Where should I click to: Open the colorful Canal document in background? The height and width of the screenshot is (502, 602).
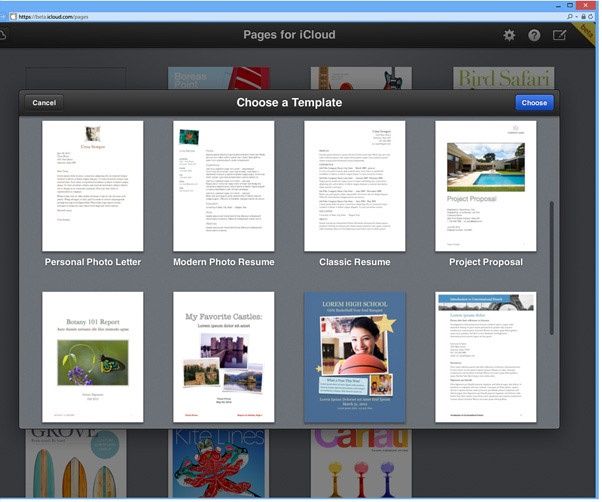point(361,463)
